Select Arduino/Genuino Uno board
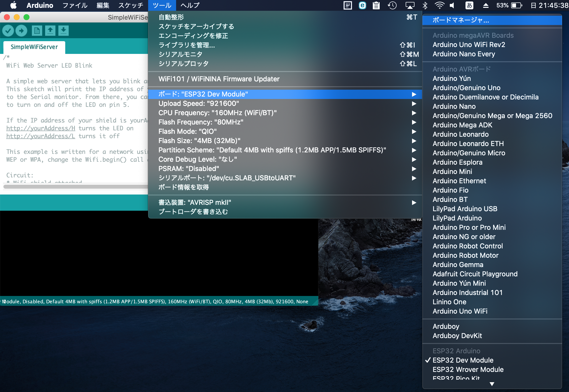 [x=466, y=88]
